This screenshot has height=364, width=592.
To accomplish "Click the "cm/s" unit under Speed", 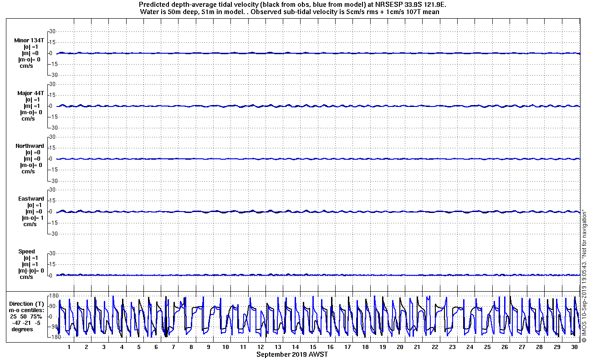I will click(26, 277).
